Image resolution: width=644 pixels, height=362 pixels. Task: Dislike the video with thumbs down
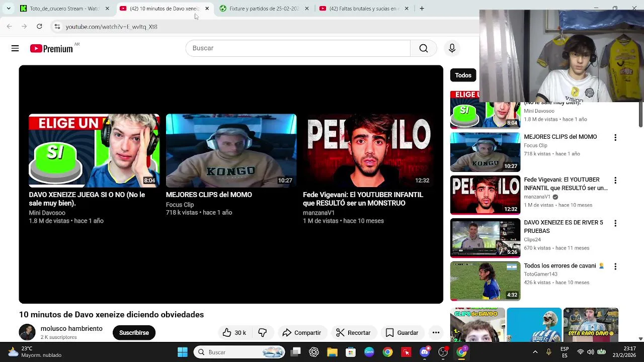coord(262,333)
